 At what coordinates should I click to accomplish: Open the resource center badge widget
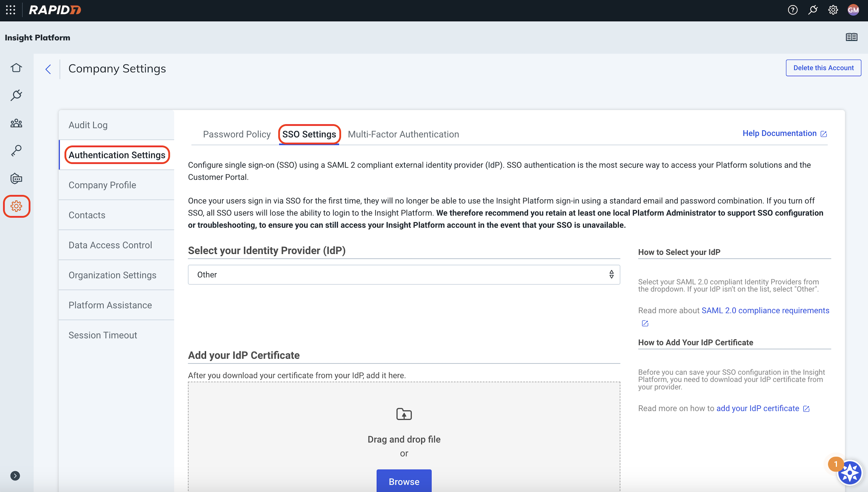coord(849,473)
